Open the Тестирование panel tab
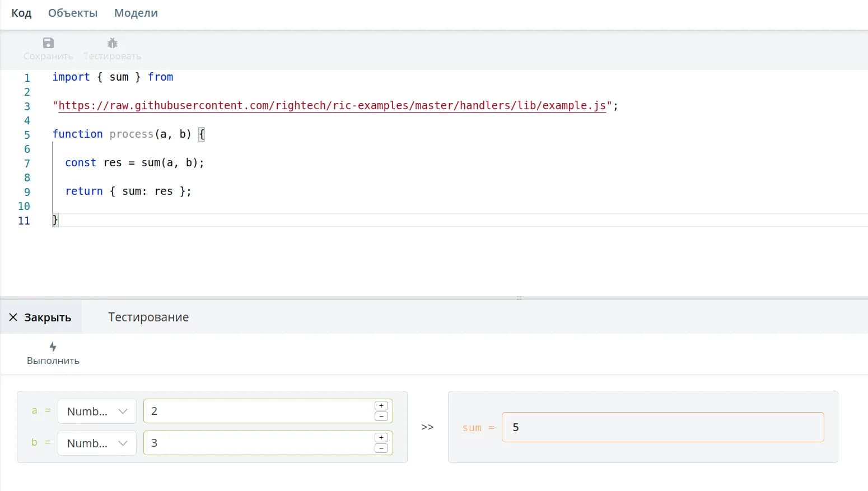The image size is (868, 491). tap(148, 317)
